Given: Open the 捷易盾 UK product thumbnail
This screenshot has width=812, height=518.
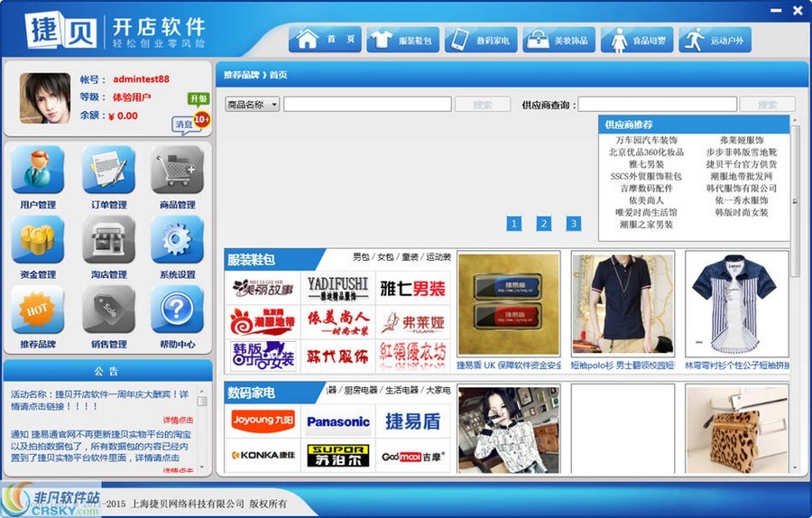Looking at the screenshot, I should [x=509, y=303].
